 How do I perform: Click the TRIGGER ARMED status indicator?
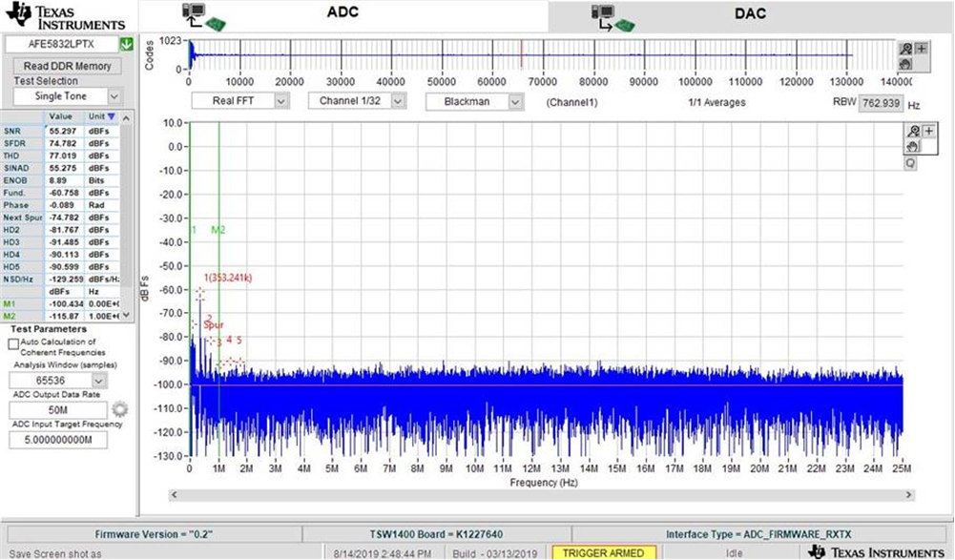pyautogui.click(x=602, y=552)
